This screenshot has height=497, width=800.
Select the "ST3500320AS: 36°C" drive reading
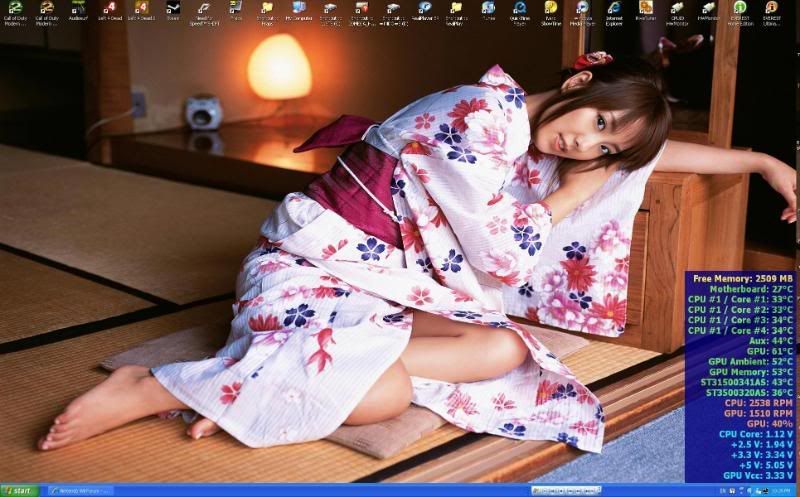(749, 393)
